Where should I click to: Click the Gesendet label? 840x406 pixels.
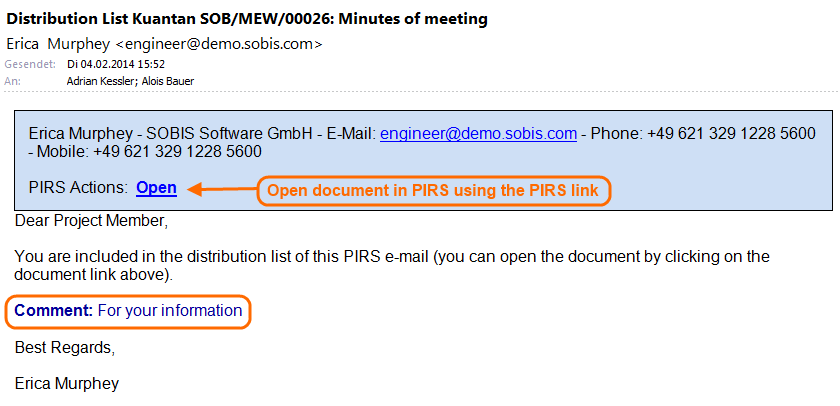pos(27,64)
